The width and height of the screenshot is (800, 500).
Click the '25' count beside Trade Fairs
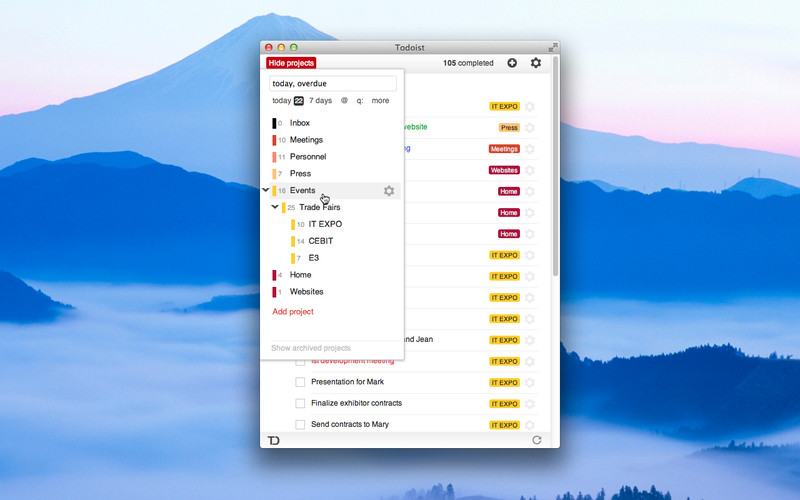point(291,208)
